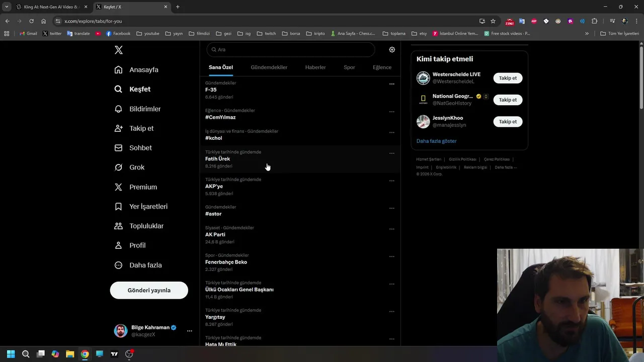Open the Gmail bookmark
Image resolution: width=644 pixels, height=362 pixels.
tap(28, 34)
